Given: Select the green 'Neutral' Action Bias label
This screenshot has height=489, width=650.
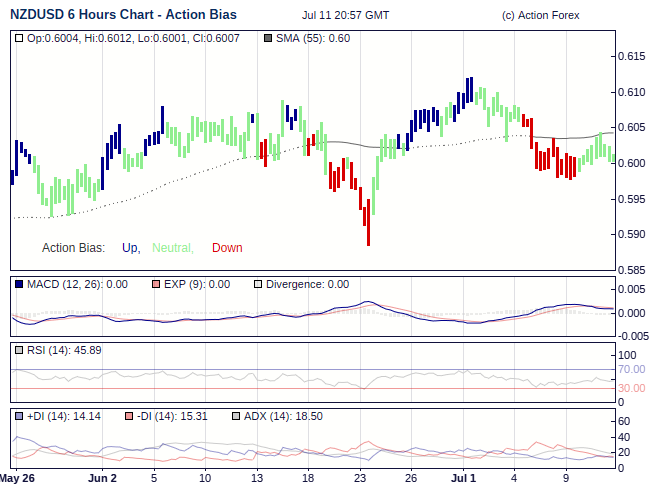Looking at the screenshot, I should point(172,248).
